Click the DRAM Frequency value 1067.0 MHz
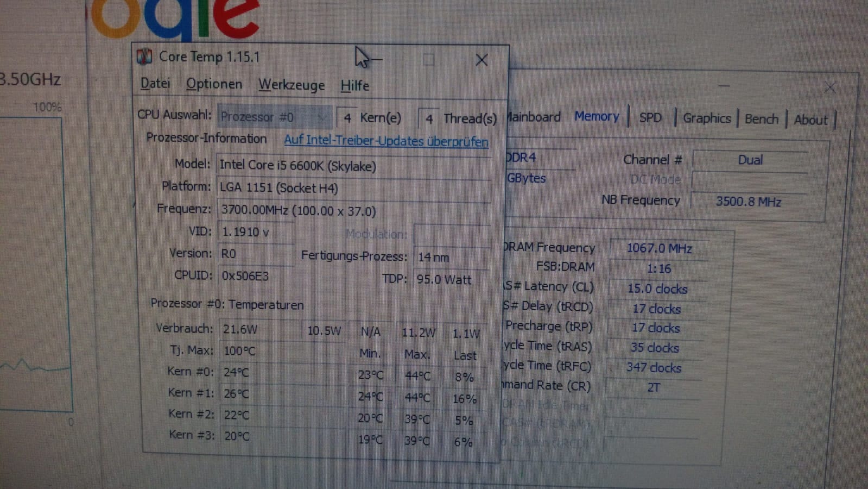Viewport: 868px width, 489px height. pyautogui.click(x=659, y=248)
